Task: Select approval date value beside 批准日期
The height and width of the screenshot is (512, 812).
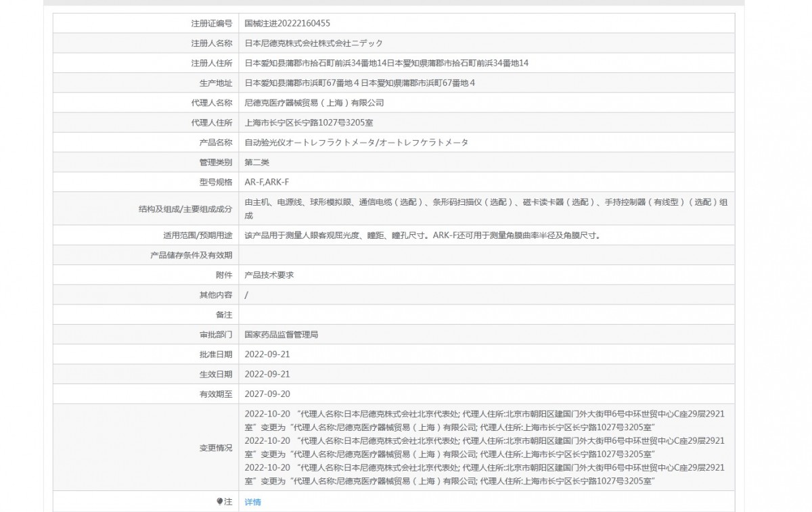Action: (267, 354)
